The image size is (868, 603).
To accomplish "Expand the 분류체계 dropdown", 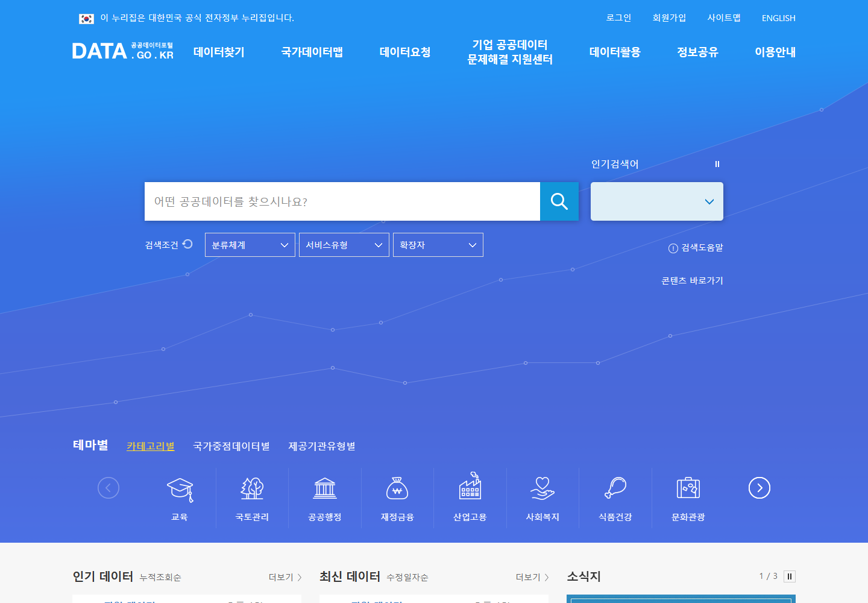I will [x=250, y=245].
